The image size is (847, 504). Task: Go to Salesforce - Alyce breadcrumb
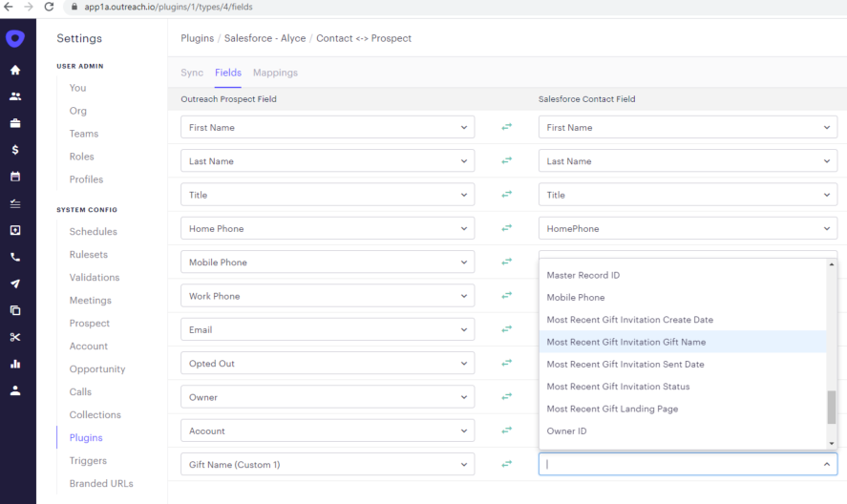265,38
